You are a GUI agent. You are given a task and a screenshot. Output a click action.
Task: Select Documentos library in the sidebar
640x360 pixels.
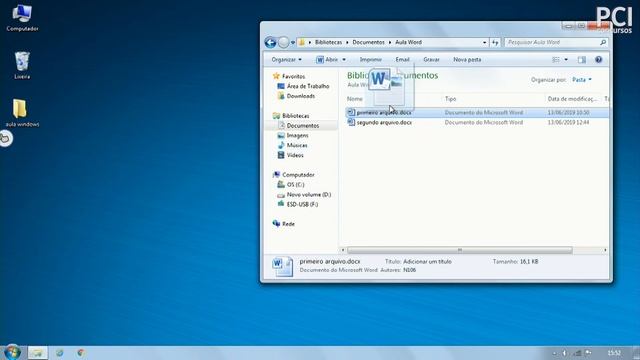(x=302, y=126)
